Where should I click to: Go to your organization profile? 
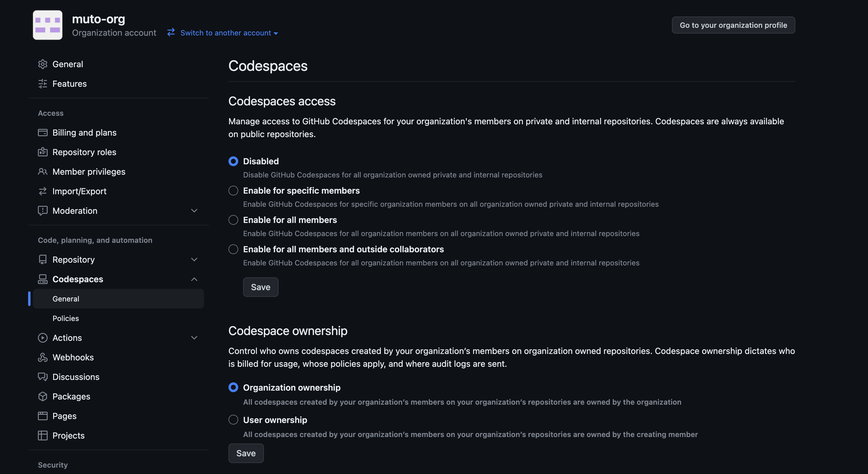[733, 25]
